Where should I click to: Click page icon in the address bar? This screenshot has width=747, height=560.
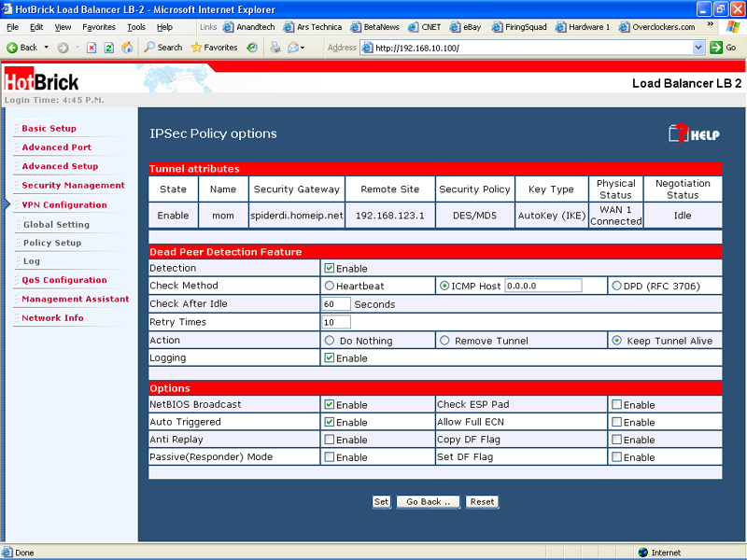point(367,48)
